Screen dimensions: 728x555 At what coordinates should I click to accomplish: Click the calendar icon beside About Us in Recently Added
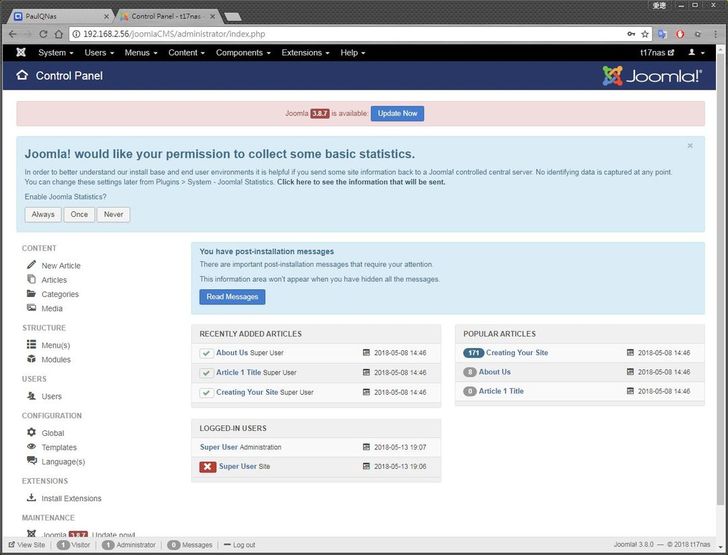[x=366, y=353]
